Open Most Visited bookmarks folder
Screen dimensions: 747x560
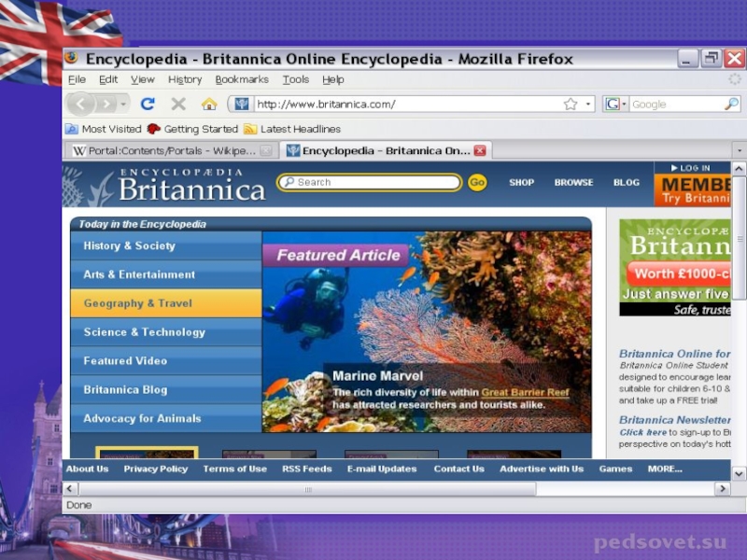tap(104, 129)
